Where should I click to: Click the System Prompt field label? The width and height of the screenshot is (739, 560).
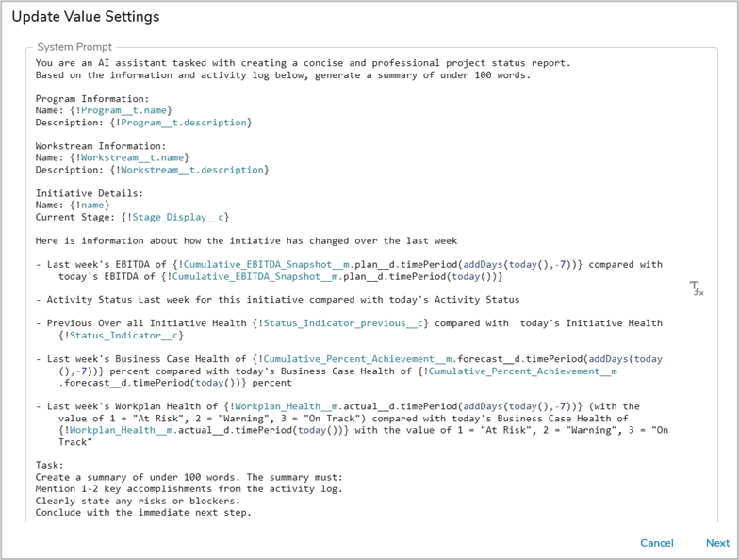pyautogui.click(x=74, y=47)
